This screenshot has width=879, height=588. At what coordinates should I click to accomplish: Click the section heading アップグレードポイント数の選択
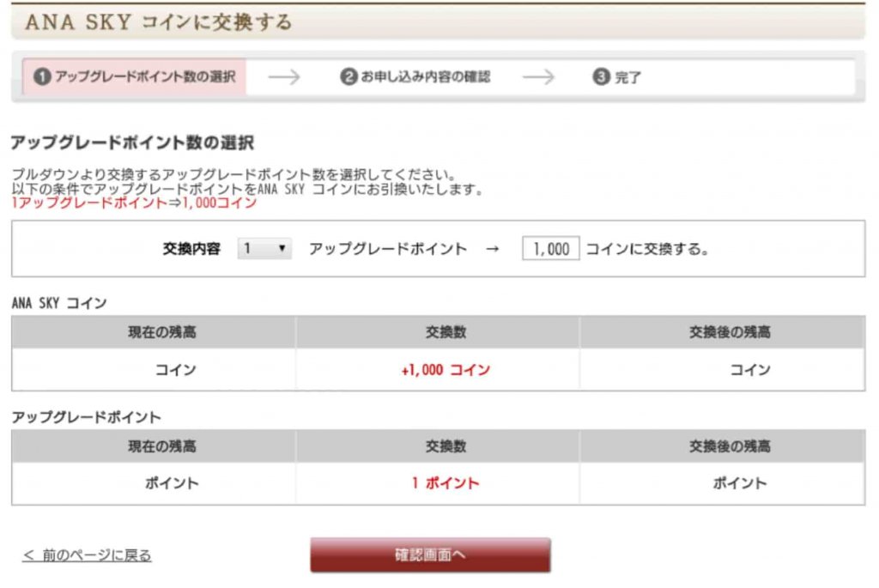coord(132,142)
